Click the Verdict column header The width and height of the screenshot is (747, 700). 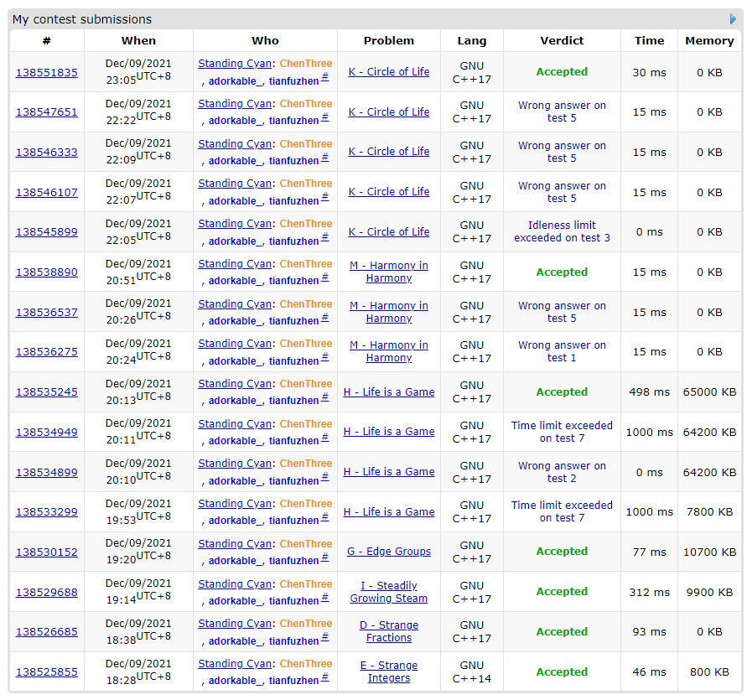(x=562, y=40)
